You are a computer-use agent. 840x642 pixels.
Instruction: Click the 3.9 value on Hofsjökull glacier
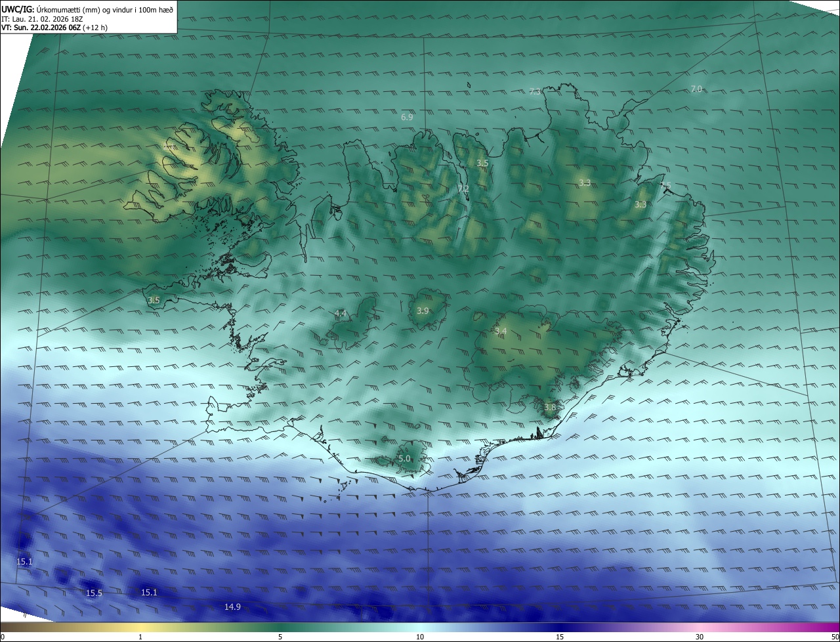[423, 310]
